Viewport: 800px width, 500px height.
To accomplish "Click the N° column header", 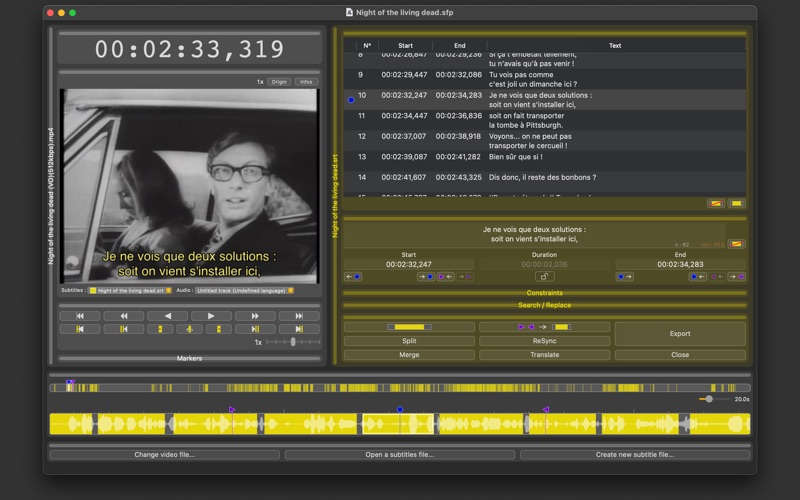I will [367, 45].
